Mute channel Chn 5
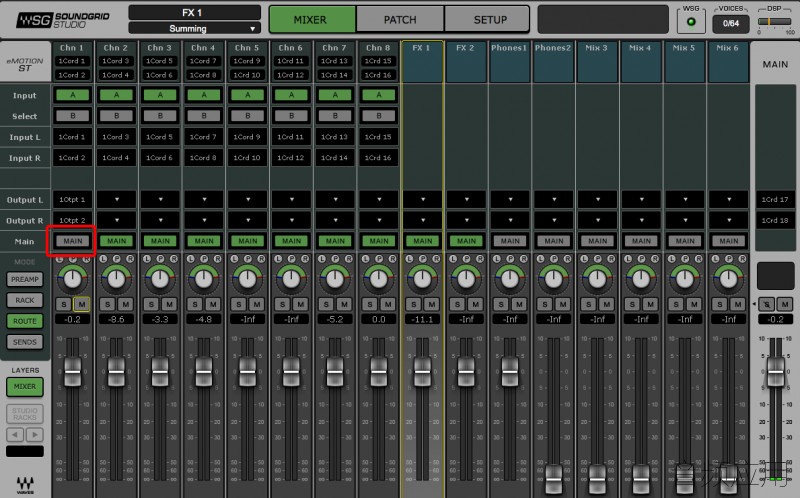800x498 pixels. [x=257, y=305]
